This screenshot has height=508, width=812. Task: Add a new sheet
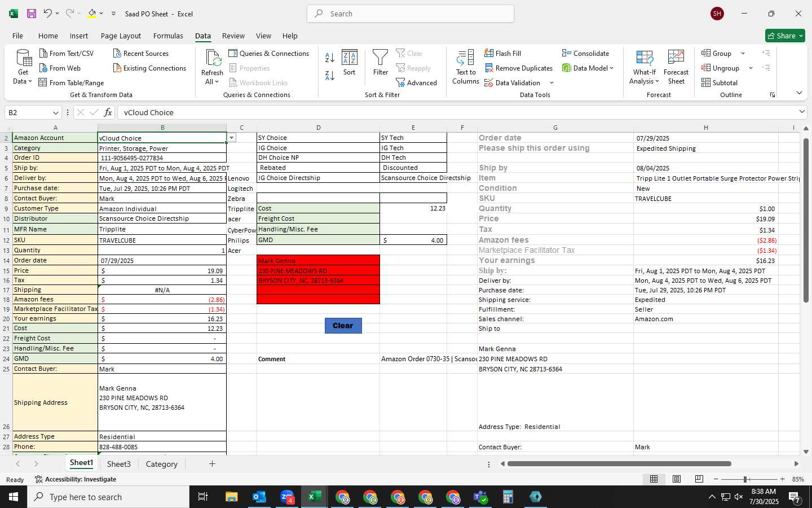(x=212, y=464)
